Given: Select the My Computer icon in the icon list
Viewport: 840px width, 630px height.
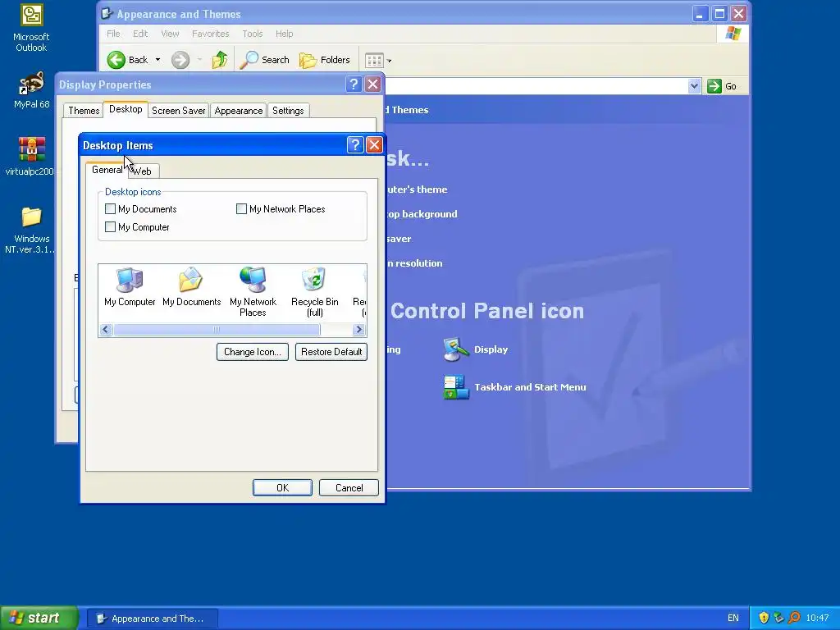Looking at the screenshot, I should pos(130,288).
